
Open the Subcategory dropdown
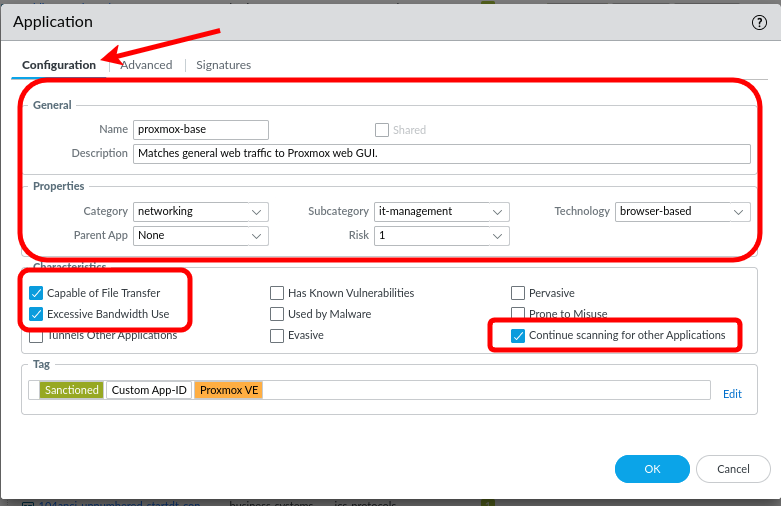(441, 211)
